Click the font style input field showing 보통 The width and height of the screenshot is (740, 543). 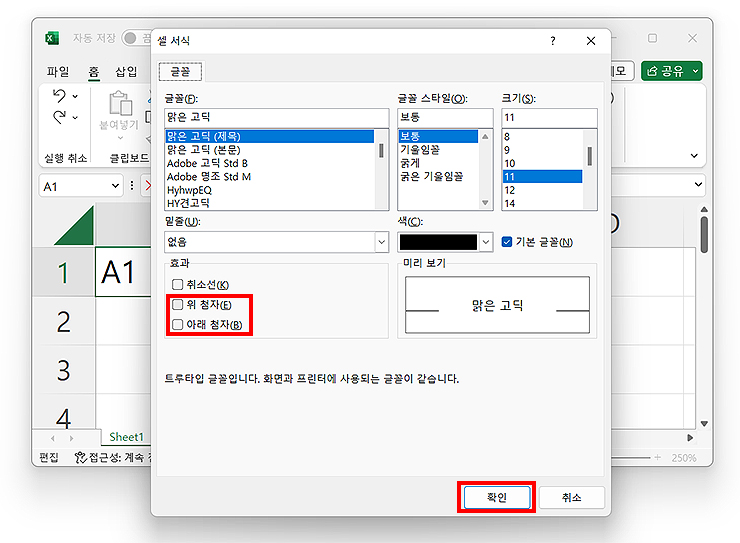(x=445, y=117)
